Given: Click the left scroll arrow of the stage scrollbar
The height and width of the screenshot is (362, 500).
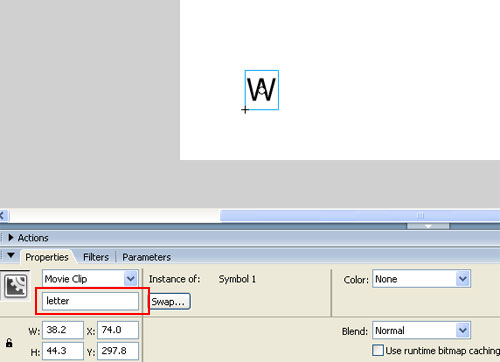Looking at the screenshot, I should tap(3, 216).
